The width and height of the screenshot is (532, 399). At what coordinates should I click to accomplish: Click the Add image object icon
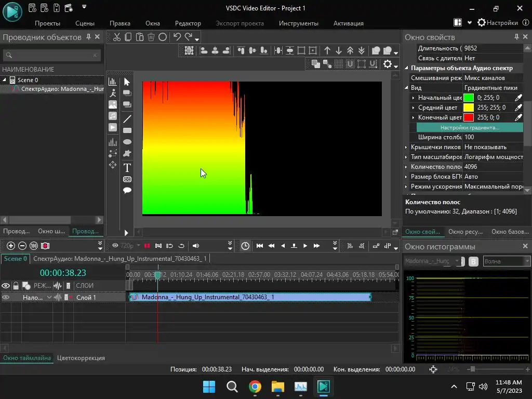coord(113,104)
